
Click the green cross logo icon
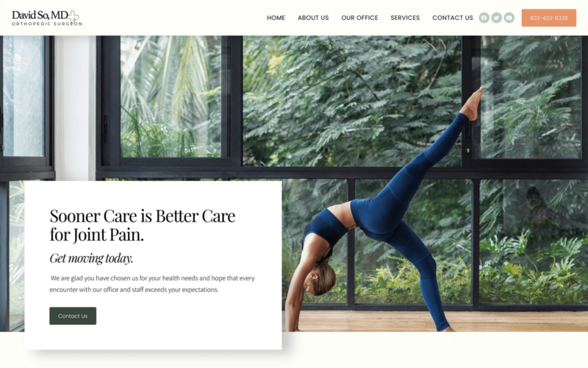[73, 16]
